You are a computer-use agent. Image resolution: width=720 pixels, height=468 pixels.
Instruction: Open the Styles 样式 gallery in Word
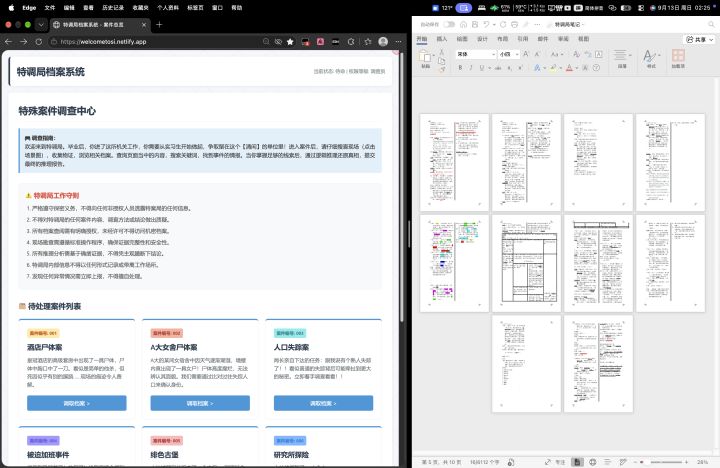click(651, 59)
